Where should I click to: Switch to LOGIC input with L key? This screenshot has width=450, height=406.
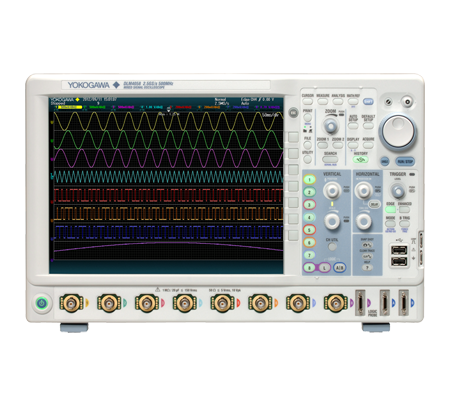tap(324, 267)
